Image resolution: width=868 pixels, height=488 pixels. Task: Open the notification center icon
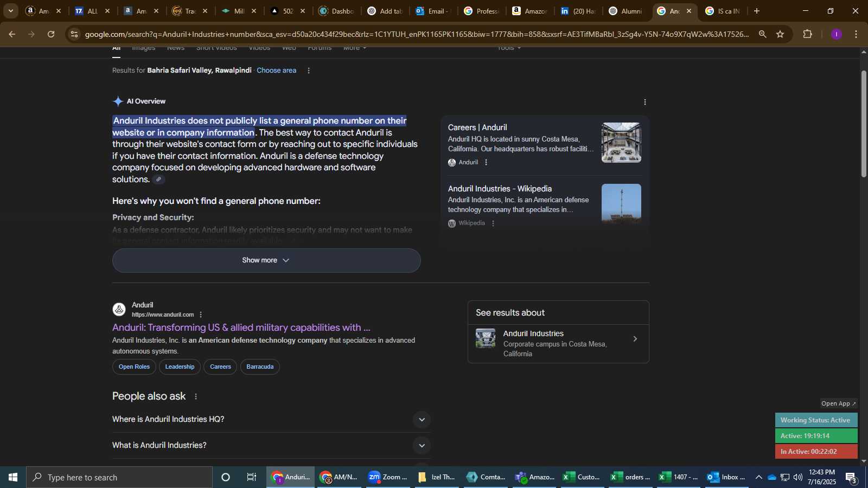click(851, 477)
